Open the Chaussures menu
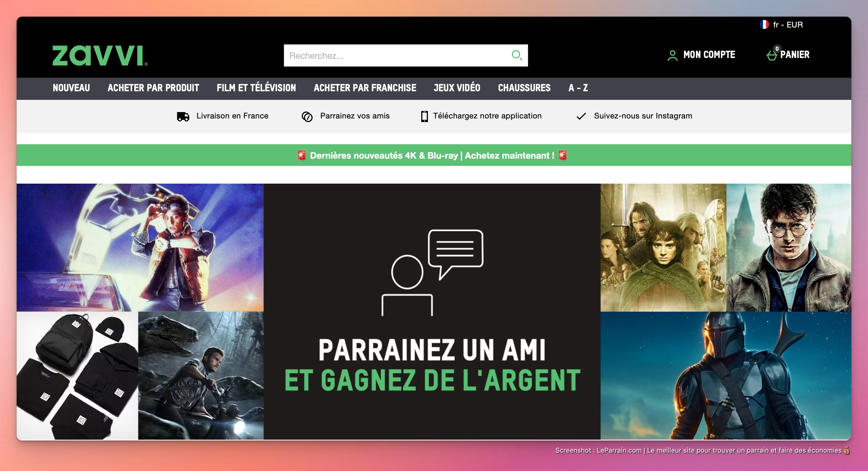The width and height of the screenshot is (868, 471). [524, 88]
